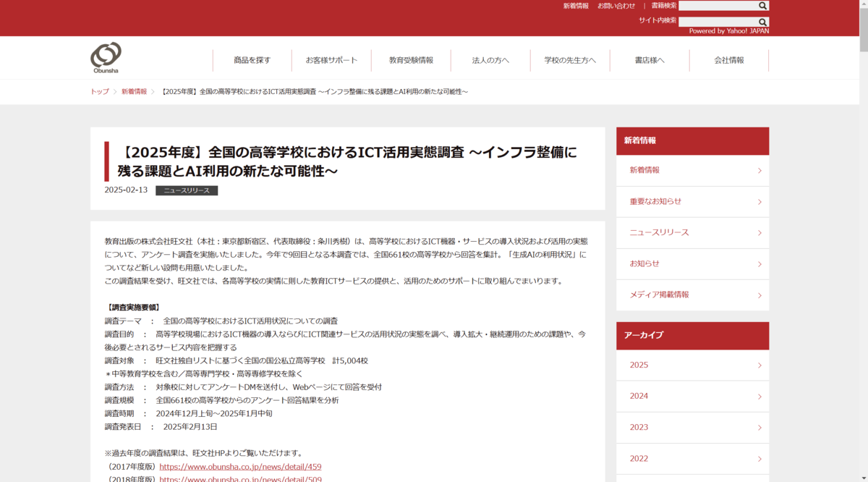The height and width of the screenshot is (482, 868).
Task: Open the 学校の先生方へ menu
Action: point(570,60)
